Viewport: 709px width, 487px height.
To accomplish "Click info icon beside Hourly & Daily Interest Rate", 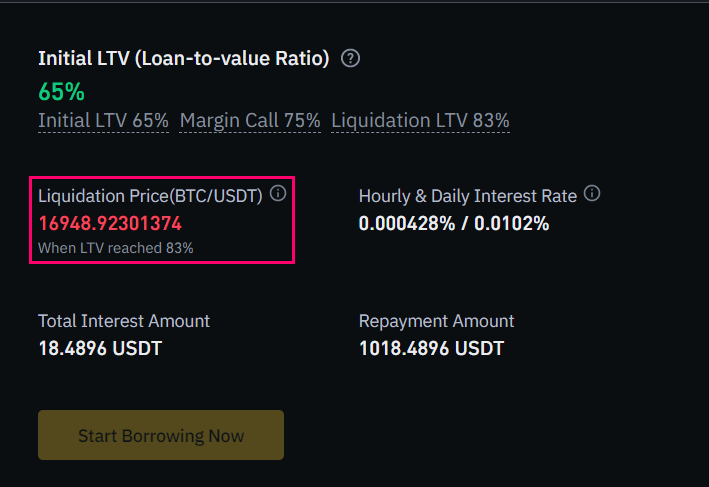I will (592, 193).
